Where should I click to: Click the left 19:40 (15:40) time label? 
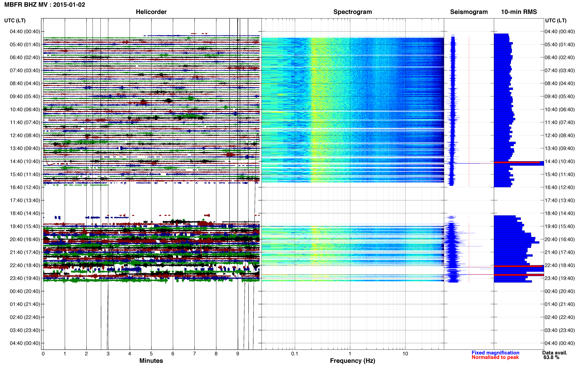click(x=25, y=226)
